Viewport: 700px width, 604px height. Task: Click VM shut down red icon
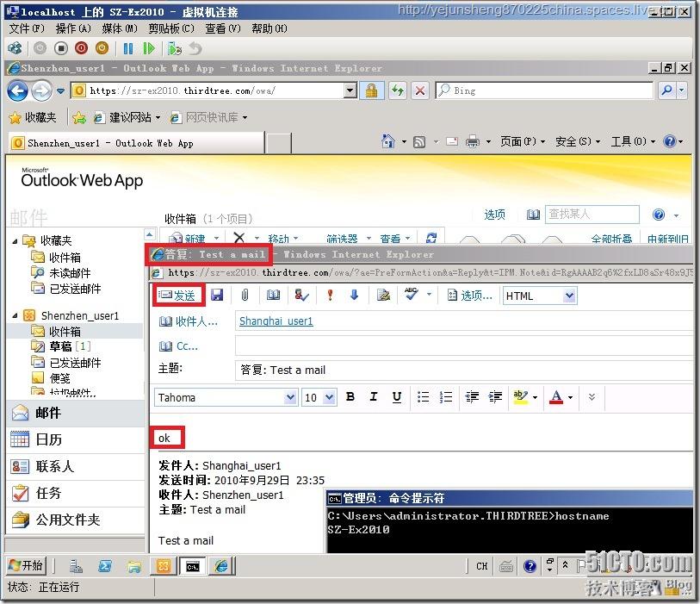(81, 48)
